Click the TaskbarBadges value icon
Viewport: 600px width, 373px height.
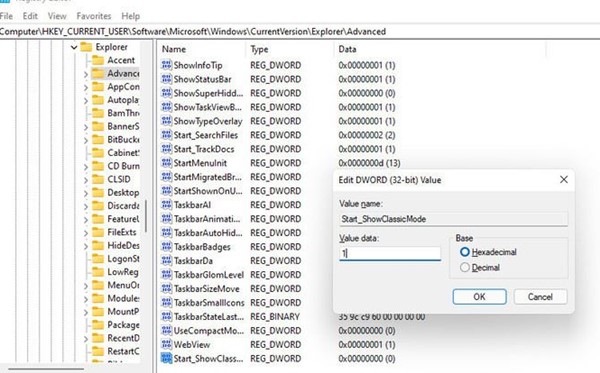point(166,247)
